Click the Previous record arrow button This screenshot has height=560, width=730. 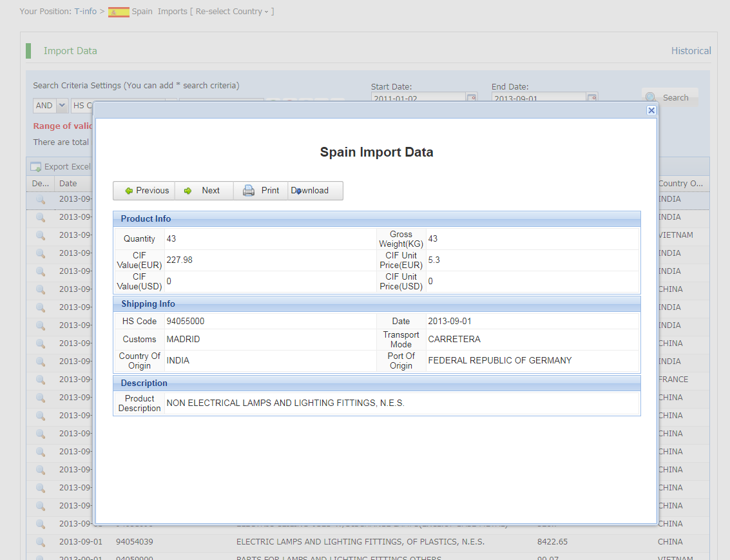(144, 191)
